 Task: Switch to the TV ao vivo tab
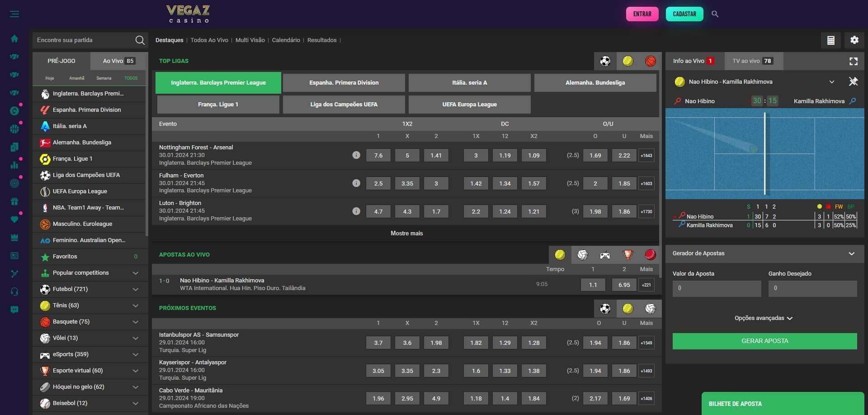[753, 61]
